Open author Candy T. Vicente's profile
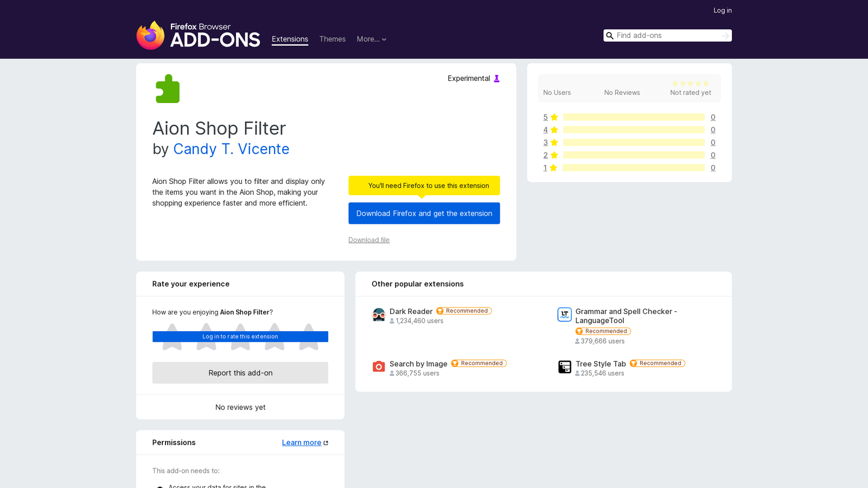Viewport: 868px width, 488px height. (x=231, y=149)
